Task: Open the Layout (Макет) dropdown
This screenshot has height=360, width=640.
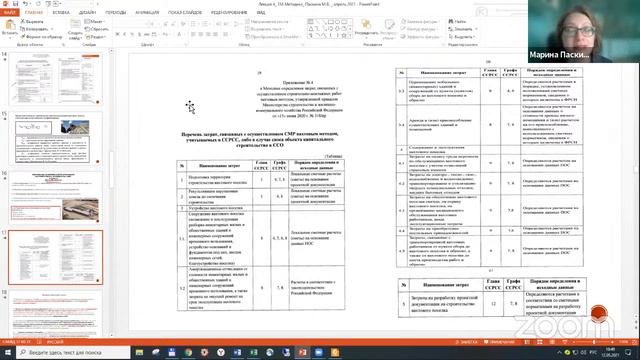Action: (x=95, y=21)
